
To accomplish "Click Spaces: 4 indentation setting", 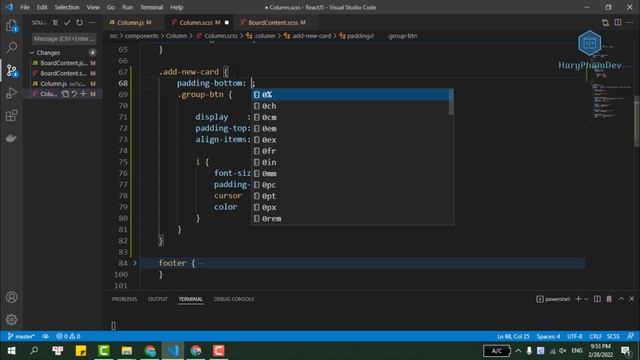I will (548, 336).
